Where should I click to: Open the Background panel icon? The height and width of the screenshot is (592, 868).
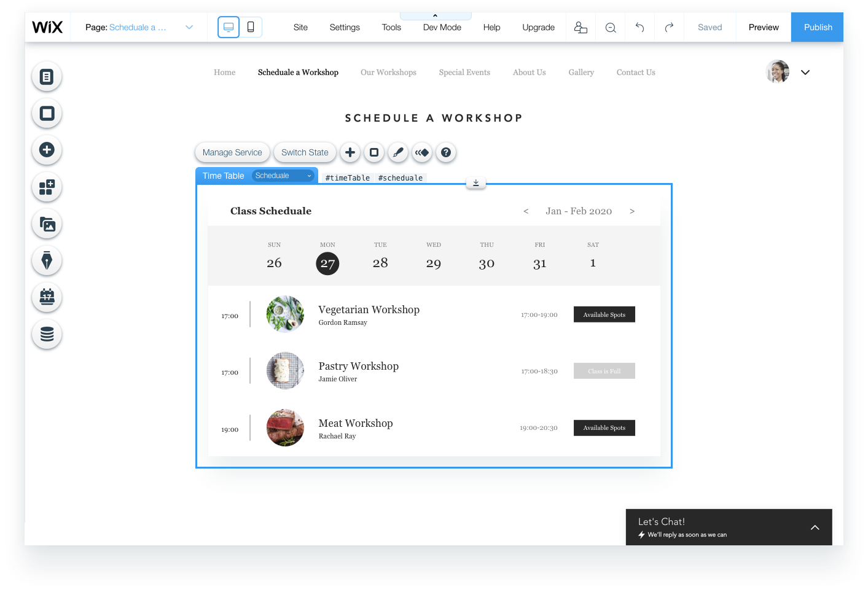(47, 114)
